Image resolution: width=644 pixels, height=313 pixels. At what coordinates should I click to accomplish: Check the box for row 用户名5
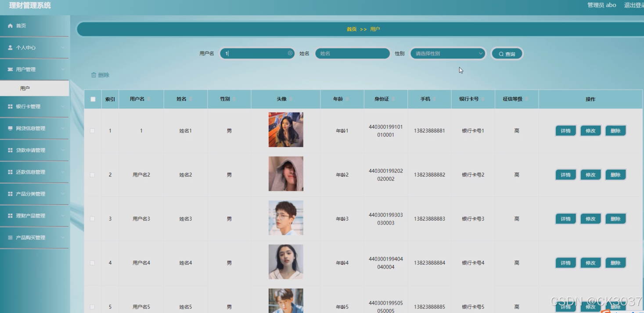pos(92,307)
